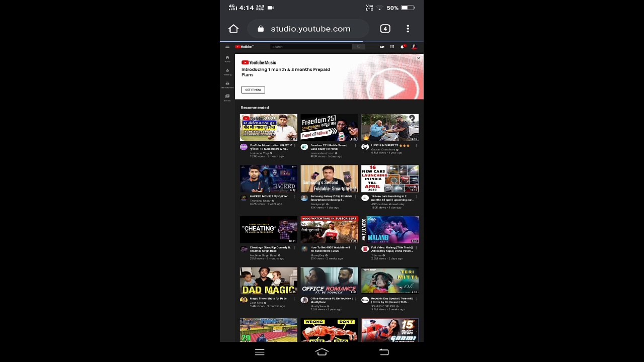Click the Magic Tricks Shots for Dads title
This screenshot has height=362, width=644.
coord(268,298)
